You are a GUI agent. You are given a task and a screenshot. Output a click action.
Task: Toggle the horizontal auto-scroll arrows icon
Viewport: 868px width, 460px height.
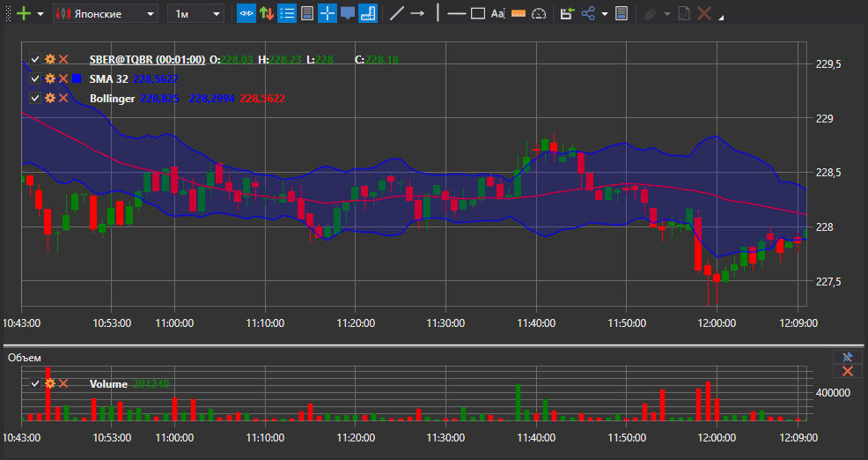(x=246, y=13)
